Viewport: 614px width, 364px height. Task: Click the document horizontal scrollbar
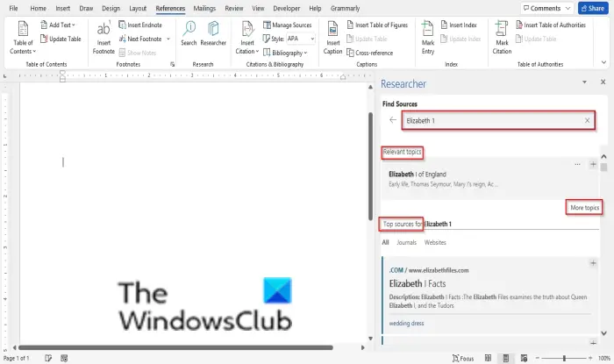pos(175,347)
